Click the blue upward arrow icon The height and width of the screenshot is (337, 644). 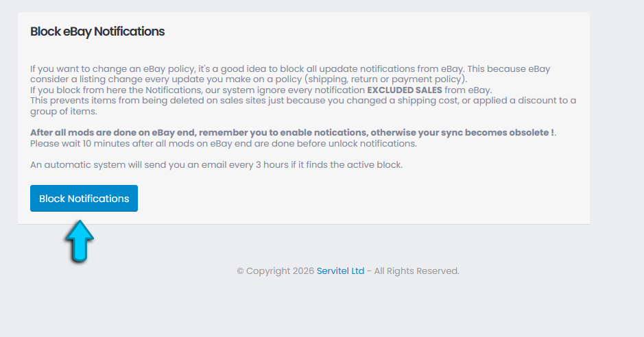click(80, 241)
